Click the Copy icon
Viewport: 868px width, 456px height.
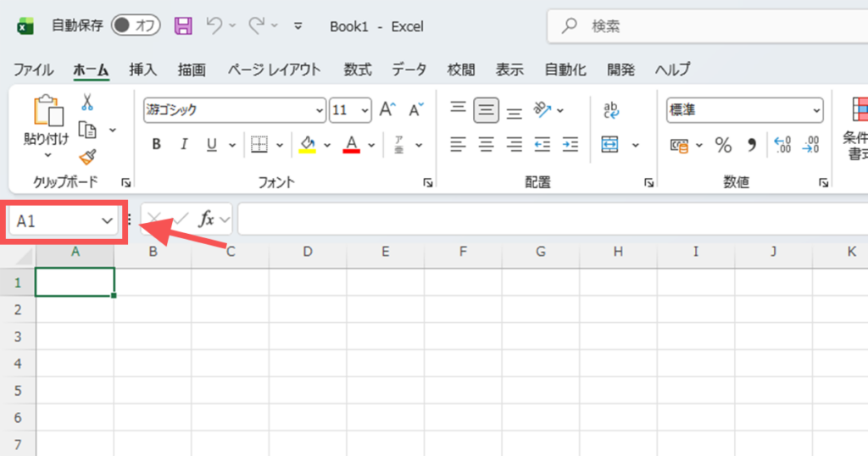[x=87, y=130]
